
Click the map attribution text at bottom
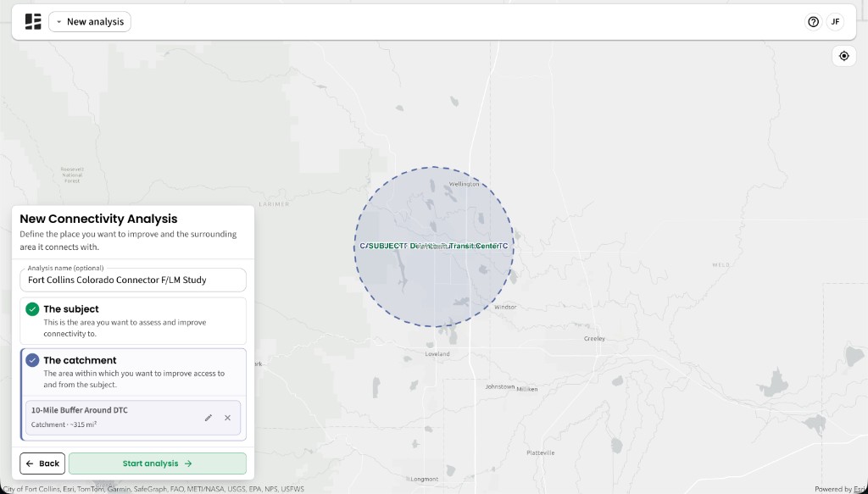(153, 489)
